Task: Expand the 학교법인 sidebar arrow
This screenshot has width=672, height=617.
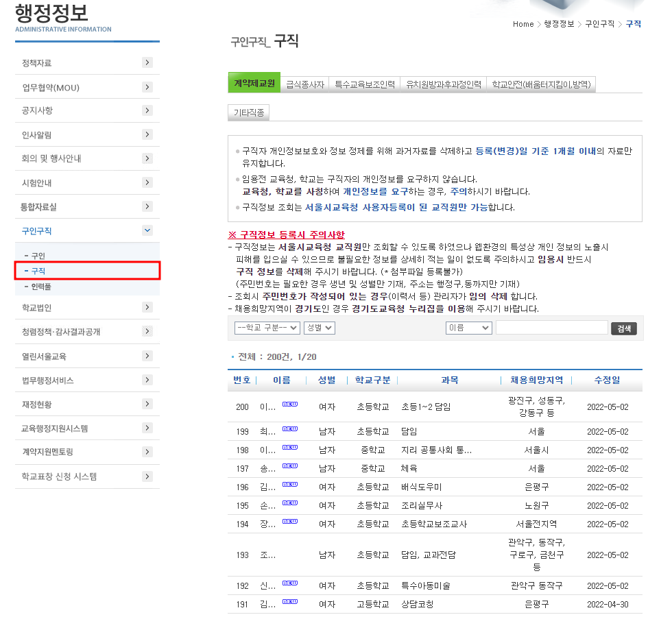Action: coord(147,308)
